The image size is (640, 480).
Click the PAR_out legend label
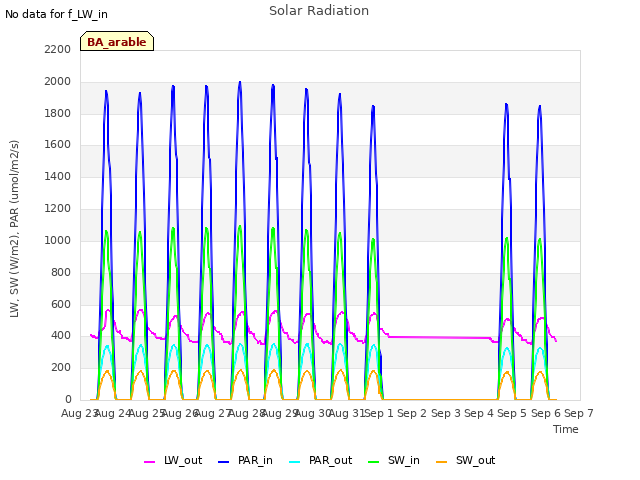(x=330, y=460)
